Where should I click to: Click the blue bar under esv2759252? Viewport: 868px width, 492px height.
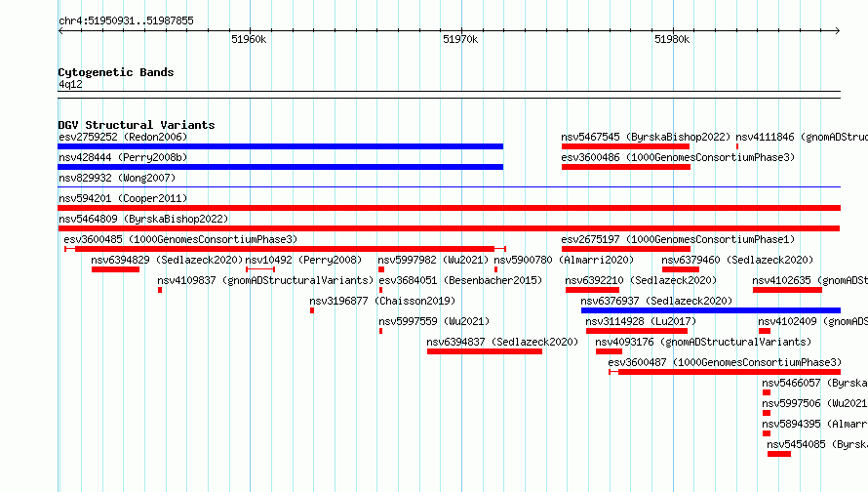point(281,146)
